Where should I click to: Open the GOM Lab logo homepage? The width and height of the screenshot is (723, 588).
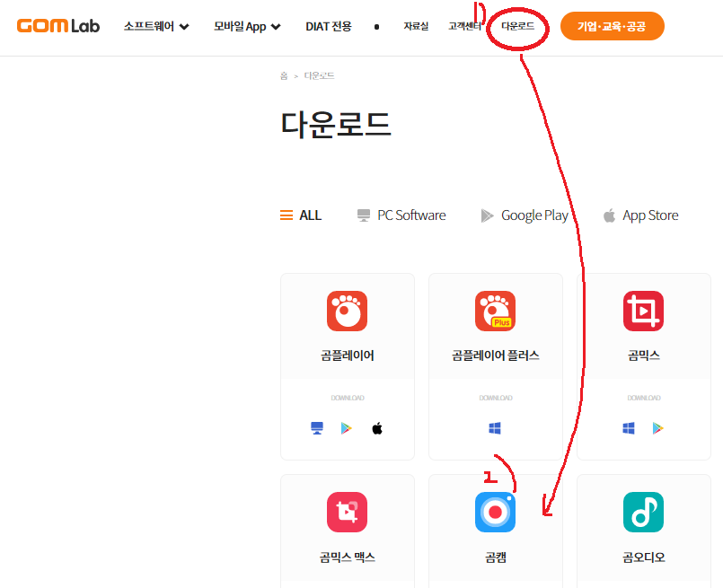[x=58, y=26]
